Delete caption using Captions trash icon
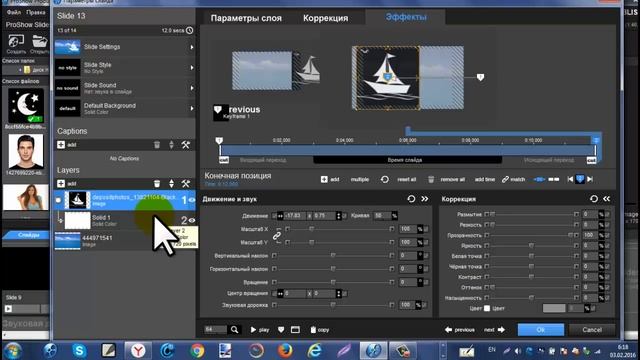Screen dimensions: 640x360 [x=157, y=144]
